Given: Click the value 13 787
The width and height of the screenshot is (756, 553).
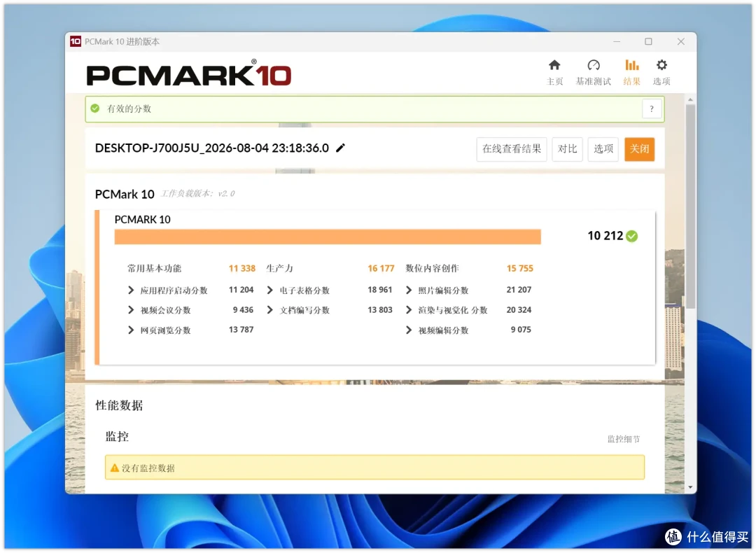Looking at the screenshot, I should (241, 330).
